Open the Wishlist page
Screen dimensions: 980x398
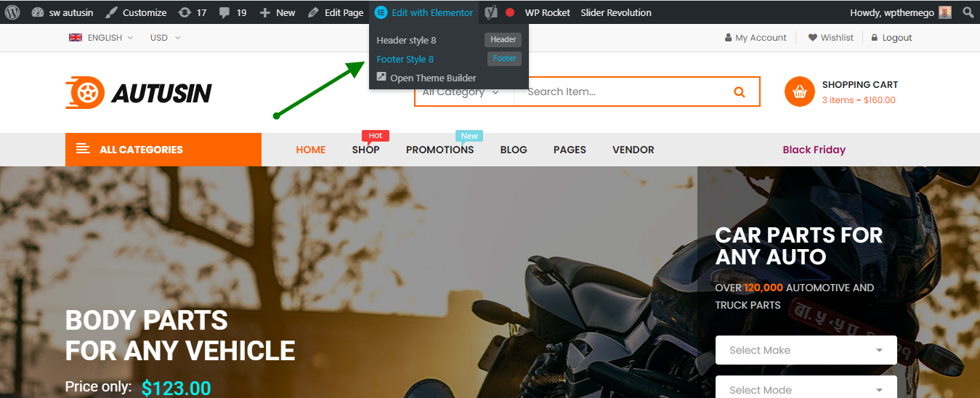coord(831,38)
